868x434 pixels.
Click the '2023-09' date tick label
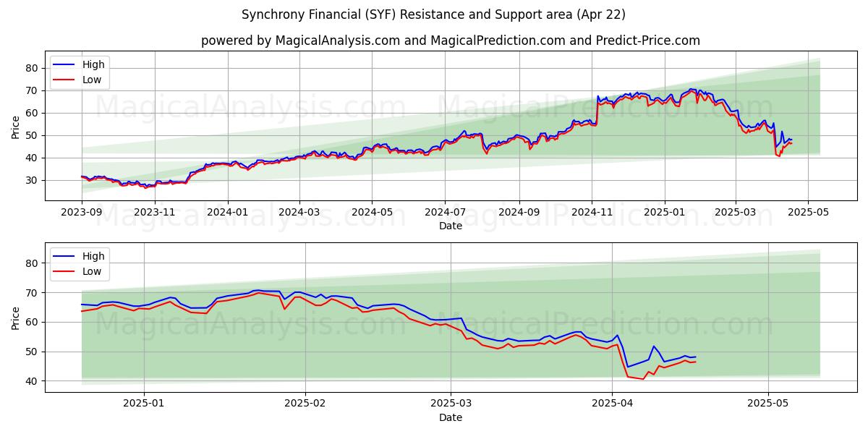[x=82, y=212]
